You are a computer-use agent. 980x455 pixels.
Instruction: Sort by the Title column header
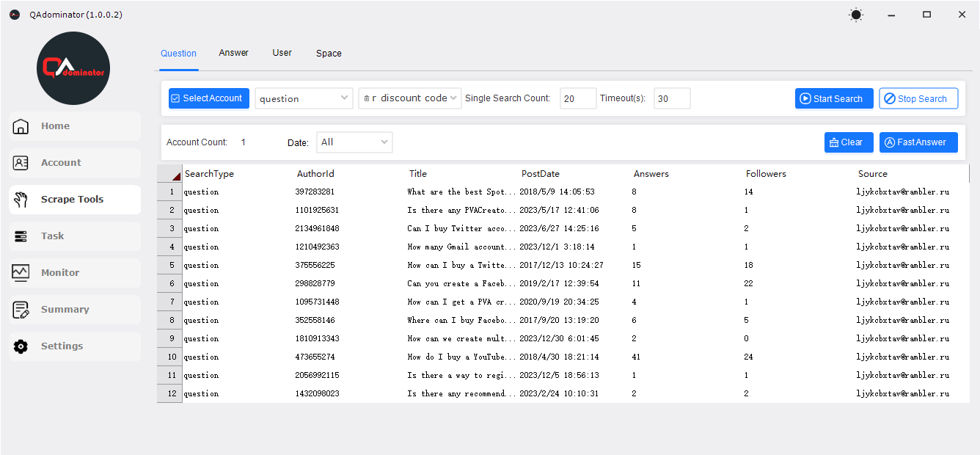(x=418, y=174)
